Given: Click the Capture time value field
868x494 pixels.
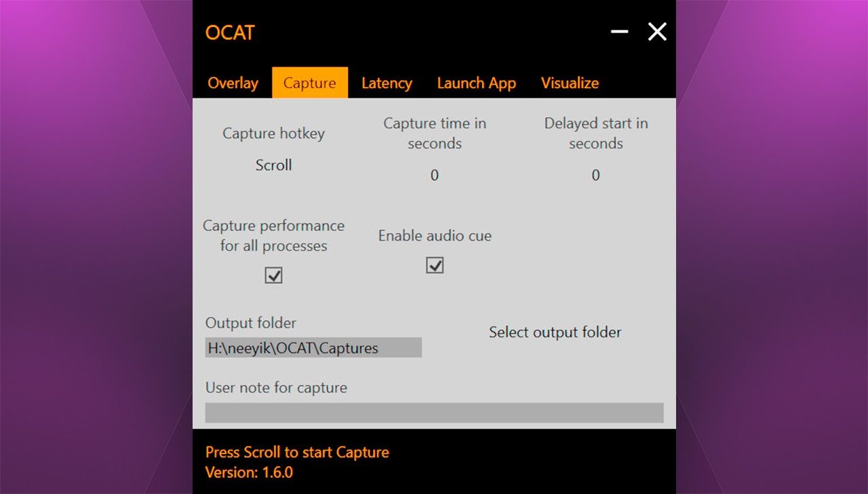Looking at the screenshot, I should click(435, 176).
